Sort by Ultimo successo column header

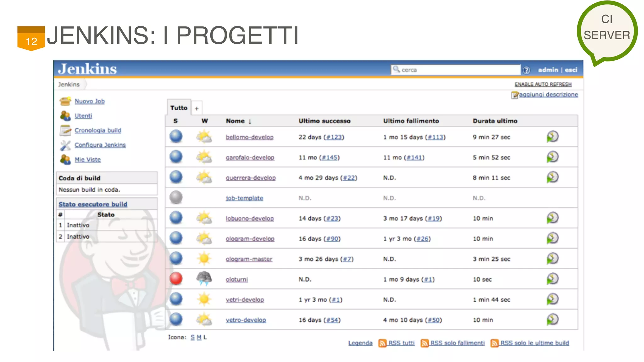click(x=325, y=121)
